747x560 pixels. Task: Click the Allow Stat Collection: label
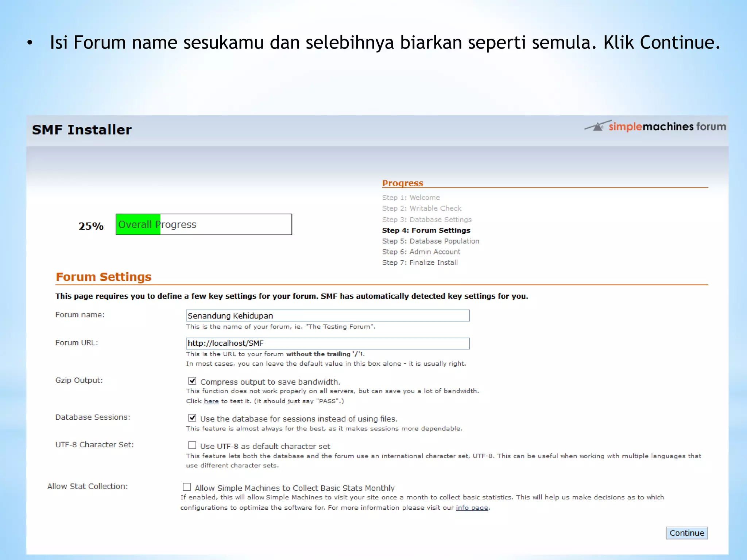(x=88, y=486)
